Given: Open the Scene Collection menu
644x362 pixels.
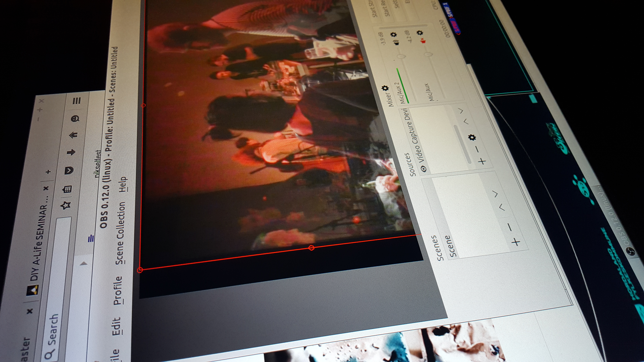Looking at the screenshot, I should pos(121,233).
